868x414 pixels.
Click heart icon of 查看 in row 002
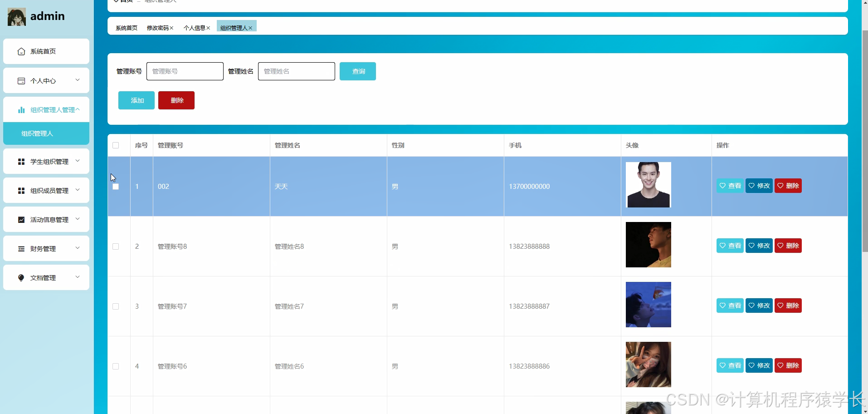click(x=722, y=186)
